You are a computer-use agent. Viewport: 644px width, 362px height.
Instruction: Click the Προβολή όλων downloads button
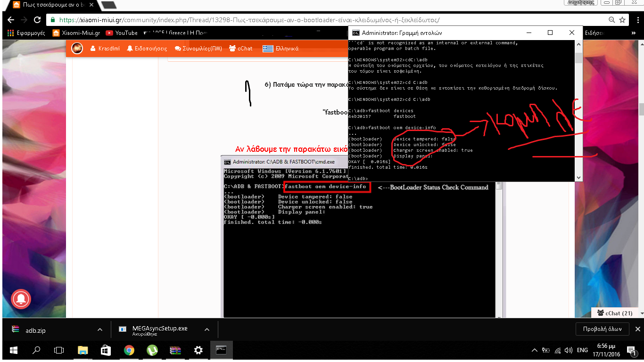[x=602, y=329]
